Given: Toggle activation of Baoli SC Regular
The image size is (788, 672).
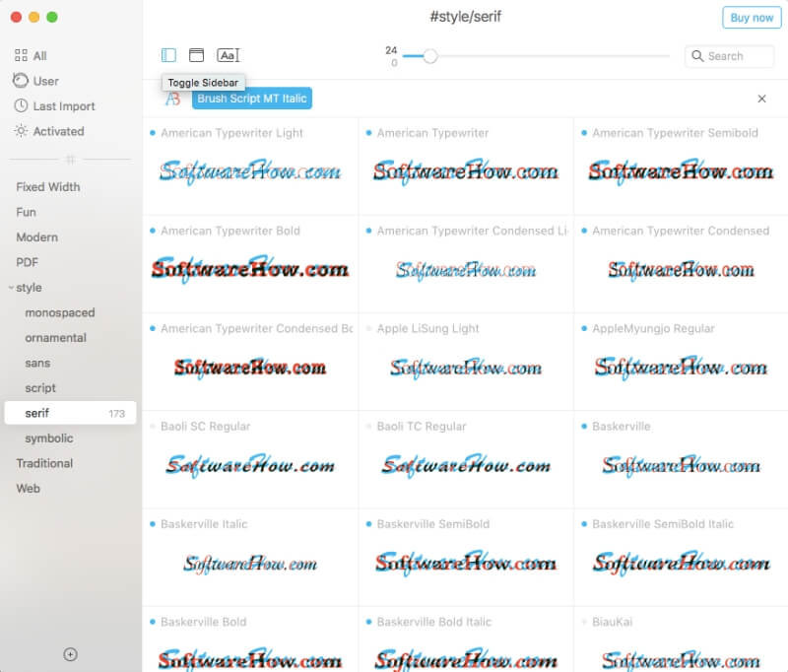Looking at the screenshot, I should [153, 427].
